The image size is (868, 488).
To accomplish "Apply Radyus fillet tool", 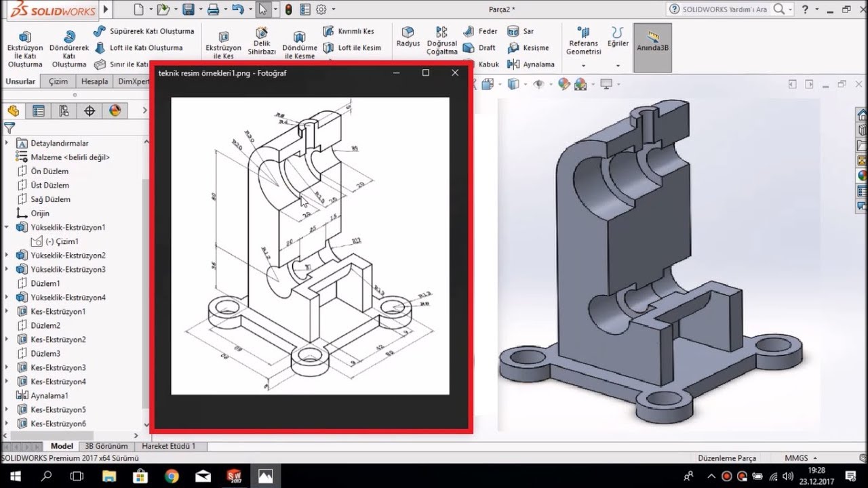I will coord(408,37).
